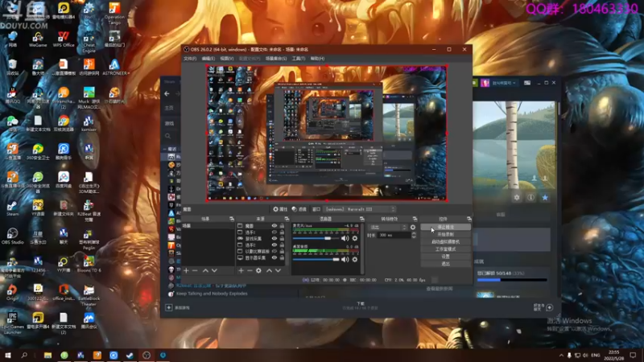Add a new scene with the plus icon
This screenshot has height=362, width=644.
186,270
